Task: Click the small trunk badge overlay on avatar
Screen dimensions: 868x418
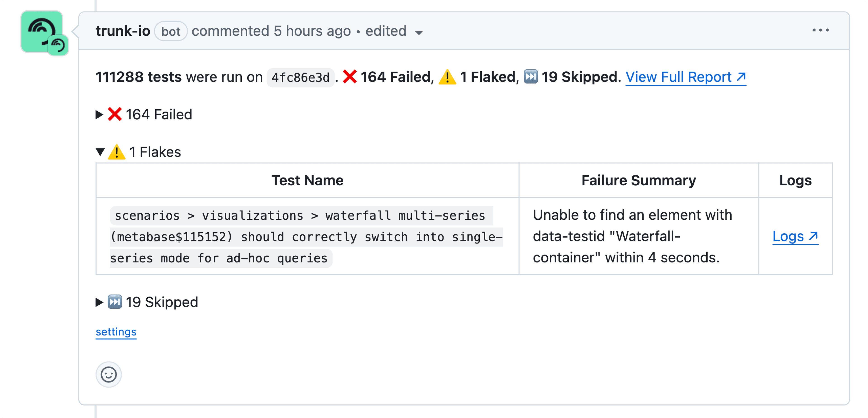Action: click(58, 45)
